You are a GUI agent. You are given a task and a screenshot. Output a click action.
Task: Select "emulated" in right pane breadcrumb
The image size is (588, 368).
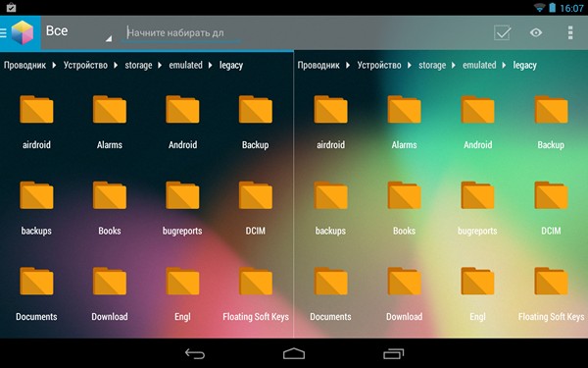point(479,66)
